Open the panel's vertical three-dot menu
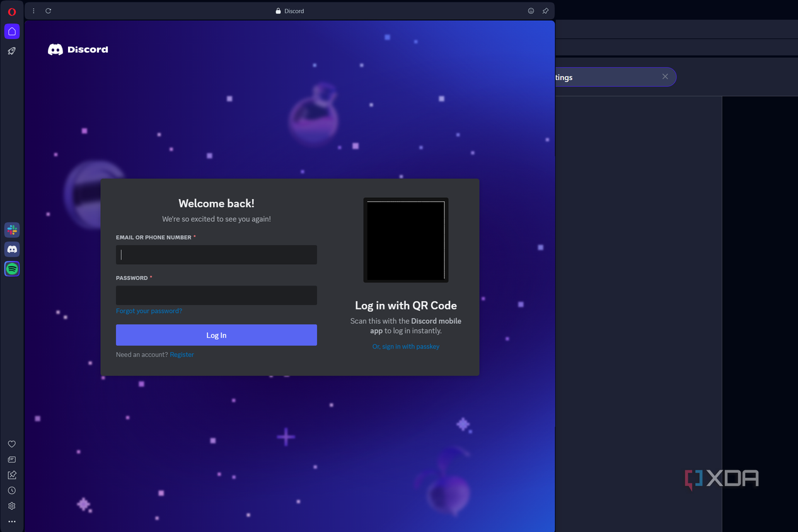The height and width of the screenshot is (532, 798). pyautogui.click(x=34, y=11)
